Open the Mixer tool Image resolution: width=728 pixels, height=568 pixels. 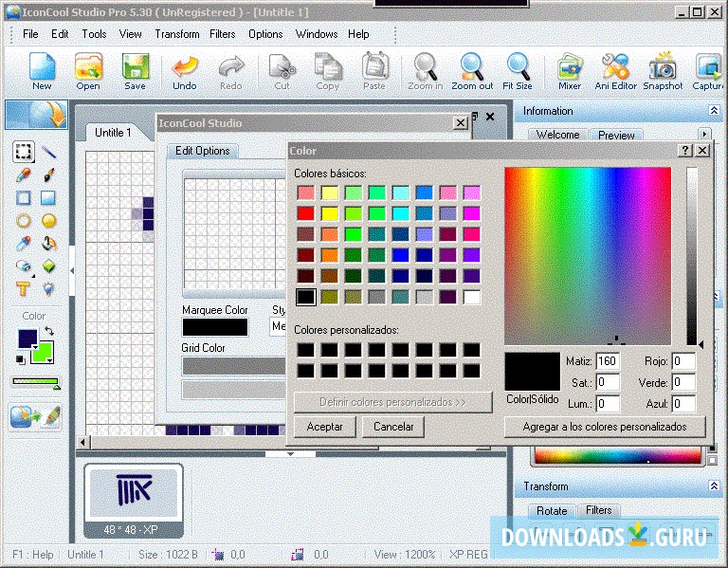[570, 70]
